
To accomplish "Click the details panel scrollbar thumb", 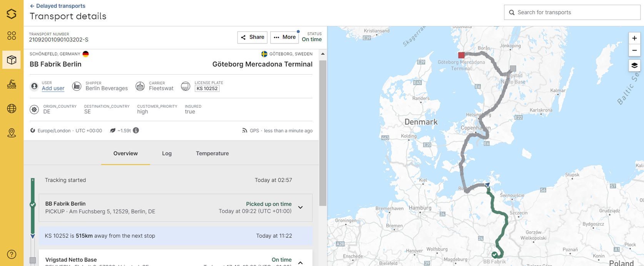I will pos(323,133).
